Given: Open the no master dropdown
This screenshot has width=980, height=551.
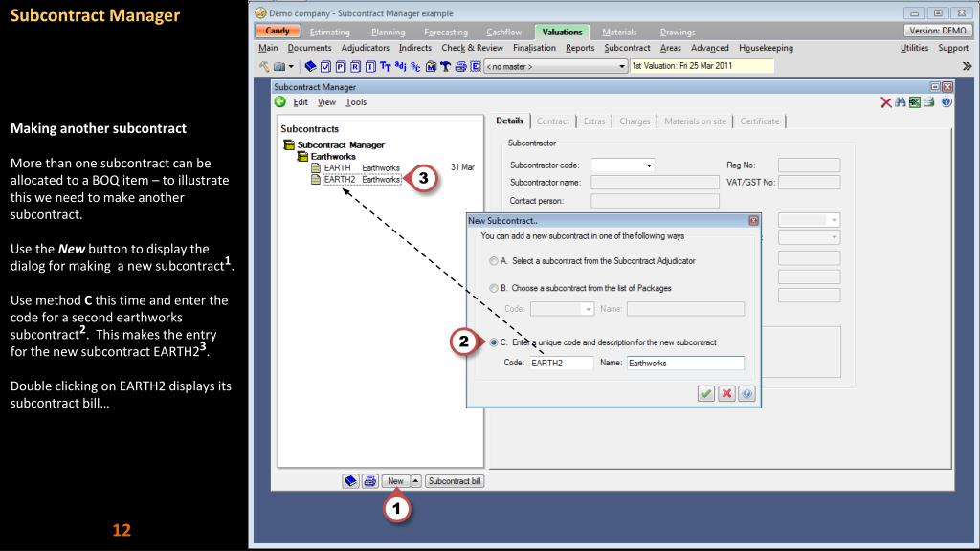Looking at the screenshot, I should click(x=621, y=66).
